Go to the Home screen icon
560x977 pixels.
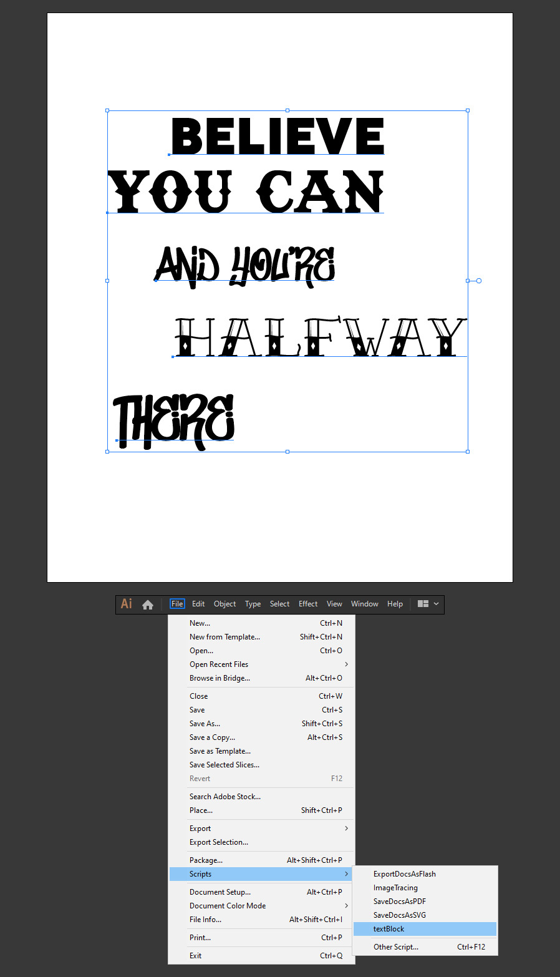coord(148,605)
